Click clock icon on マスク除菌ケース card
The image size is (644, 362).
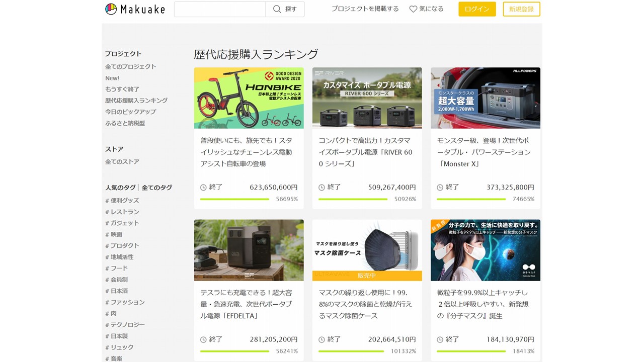click(321, 340)
